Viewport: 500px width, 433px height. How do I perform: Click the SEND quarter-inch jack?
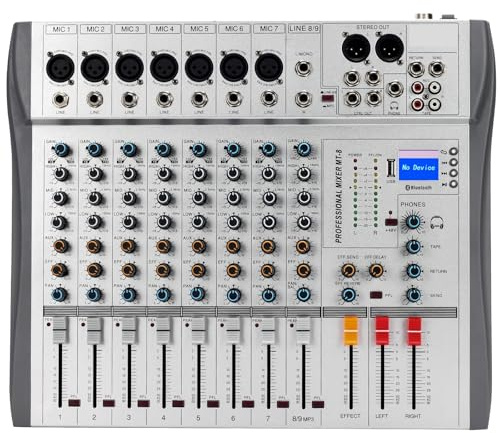pyautogui.click(x=436, y=69)
